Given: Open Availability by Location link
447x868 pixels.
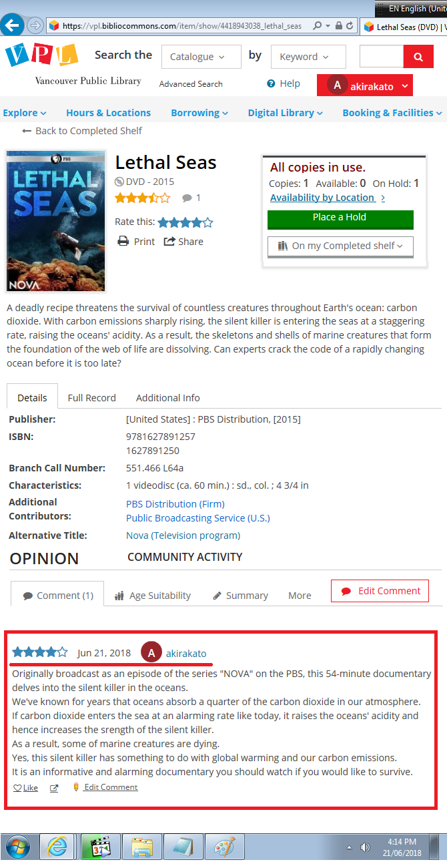Looking at the screenshot, I should tap(322, 198).
